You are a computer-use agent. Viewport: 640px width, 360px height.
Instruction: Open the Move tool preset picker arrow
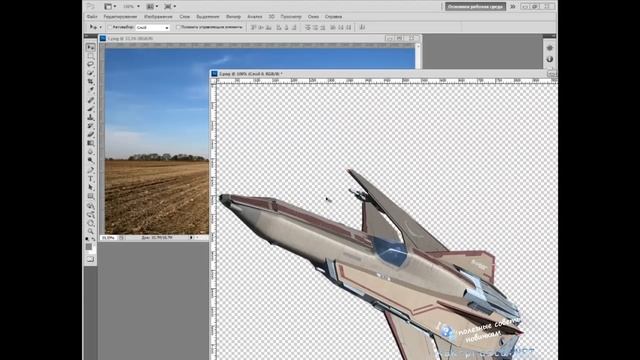point(100,27)
